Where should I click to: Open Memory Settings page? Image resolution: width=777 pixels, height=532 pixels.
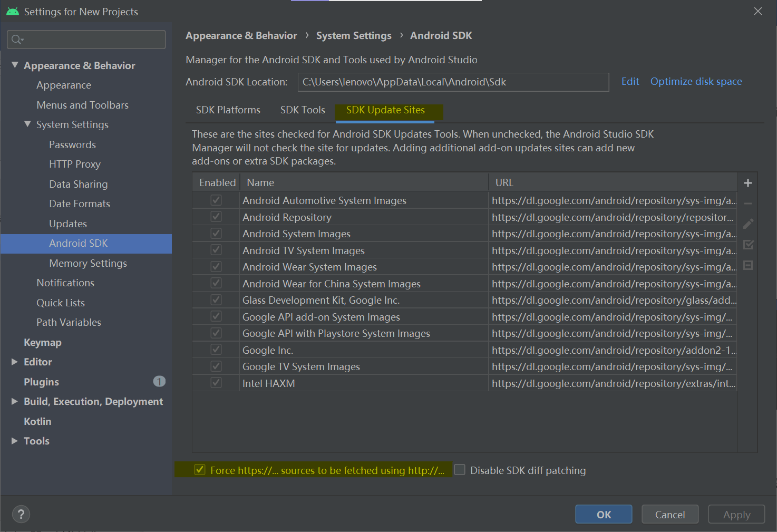click(x=88, y=263)
